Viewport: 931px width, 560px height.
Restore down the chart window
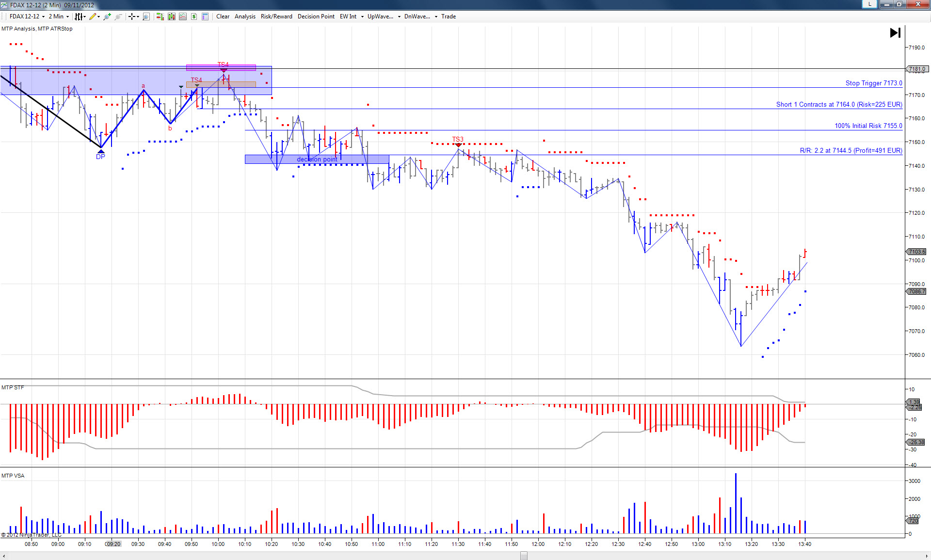[899, 4]
